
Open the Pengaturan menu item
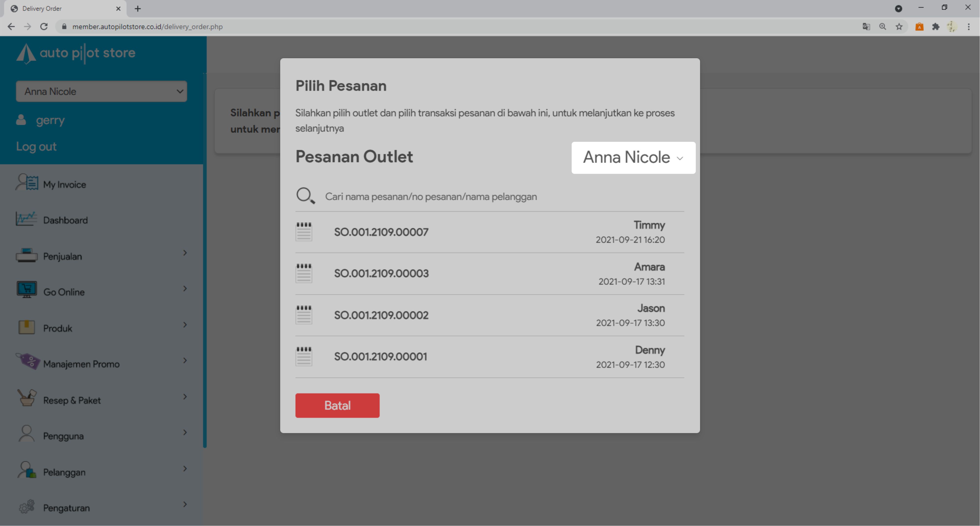pos(67,508)
